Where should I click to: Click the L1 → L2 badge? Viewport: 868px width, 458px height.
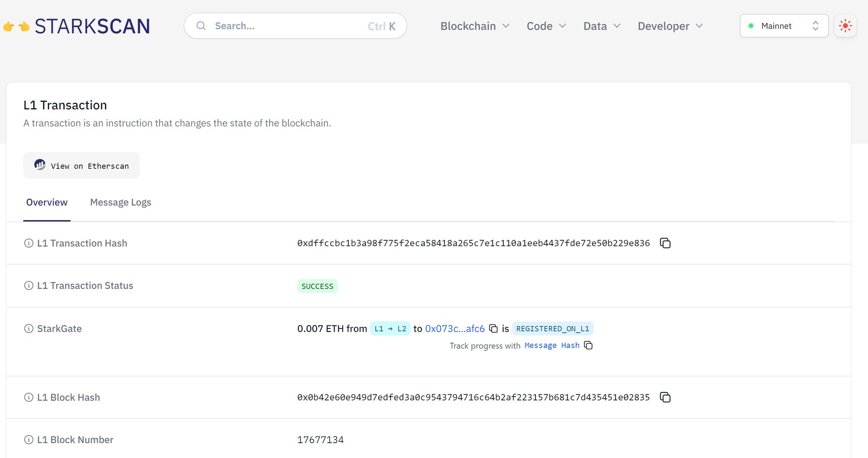coord(390,329)
